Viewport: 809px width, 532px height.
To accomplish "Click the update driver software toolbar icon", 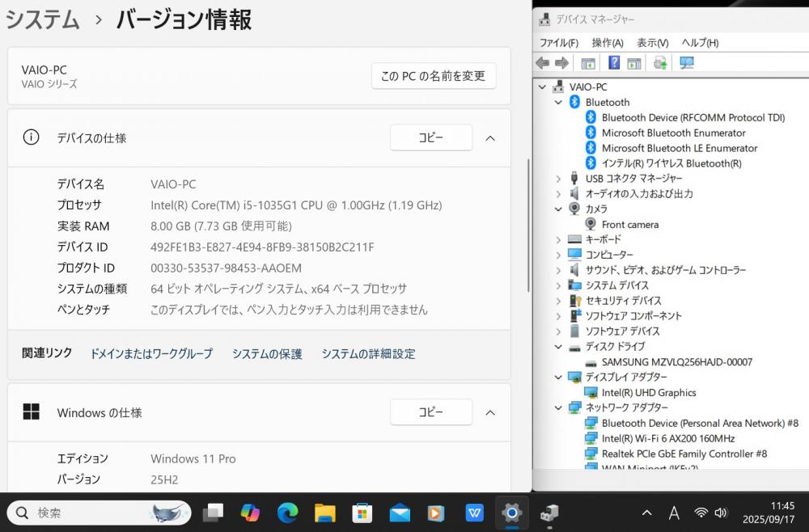I will coord(660,63).
